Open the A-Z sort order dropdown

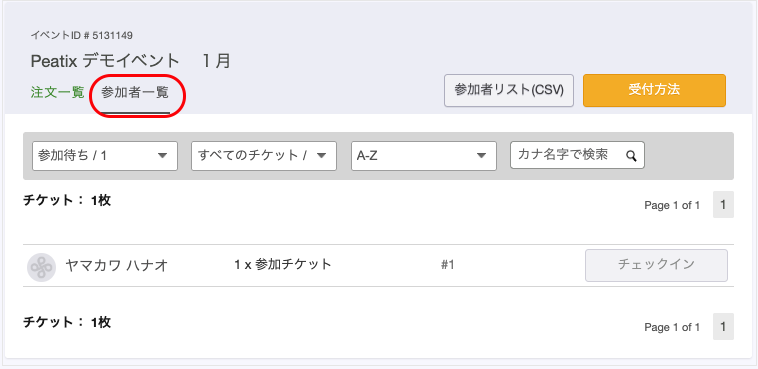[x=424, y=156]
